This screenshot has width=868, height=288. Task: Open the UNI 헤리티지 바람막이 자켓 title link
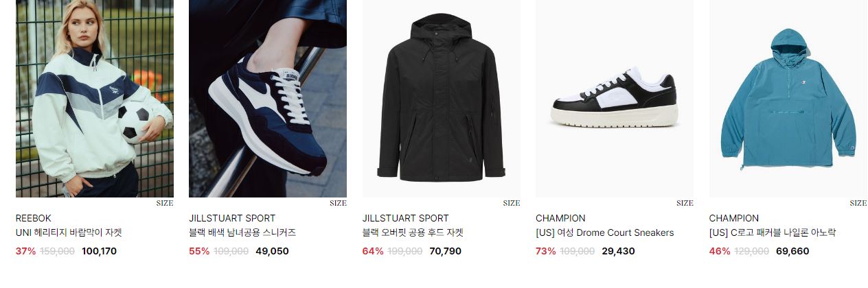[x=69, y=233]
